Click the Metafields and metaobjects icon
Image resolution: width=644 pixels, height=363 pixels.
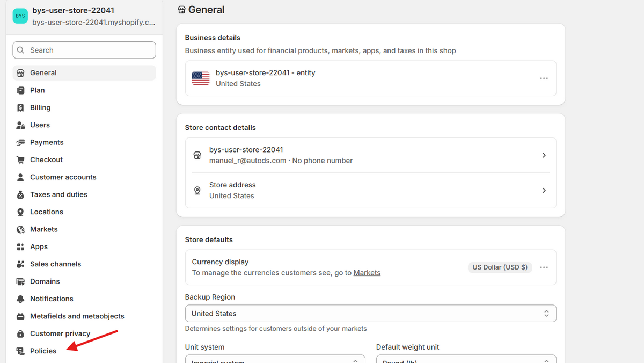20,316
